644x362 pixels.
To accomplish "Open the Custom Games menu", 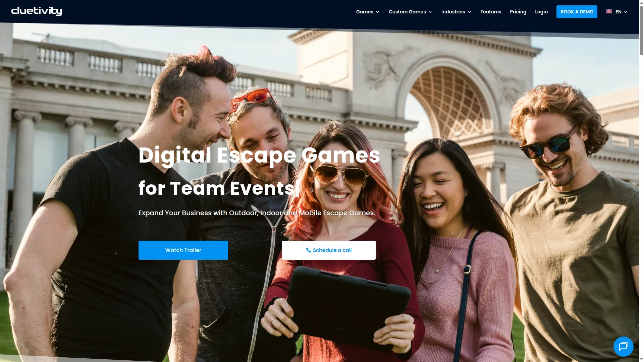I will 407,12.
